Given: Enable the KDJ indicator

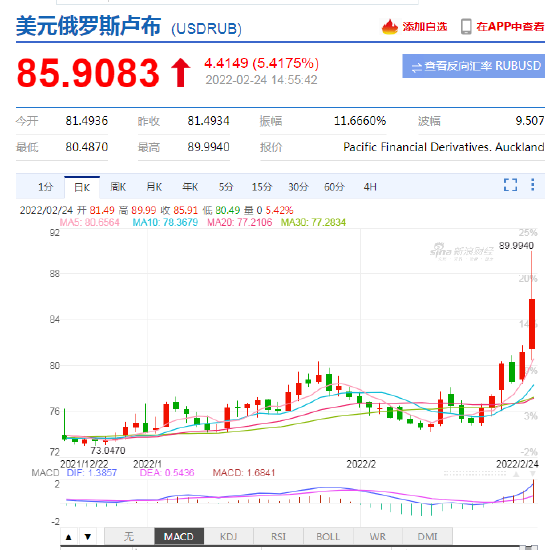Looking at the screenshot, I should [x=229, y=537].
